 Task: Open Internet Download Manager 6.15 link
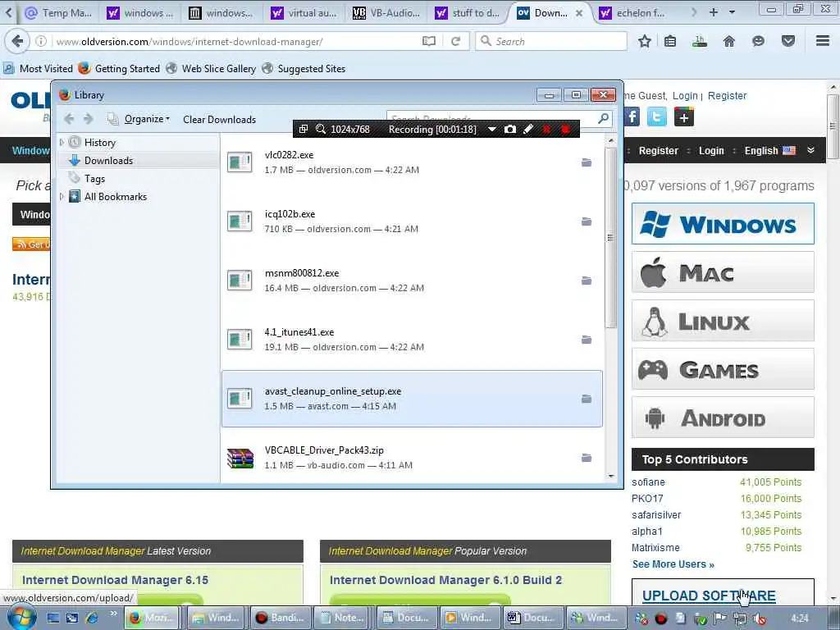[115, 580]
